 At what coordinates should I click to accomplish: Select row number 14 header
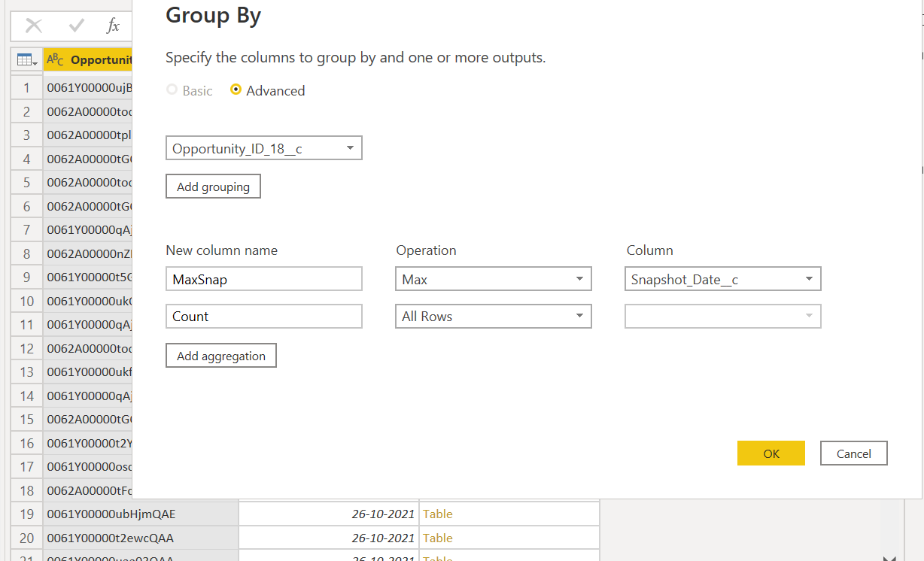[27, 396]
